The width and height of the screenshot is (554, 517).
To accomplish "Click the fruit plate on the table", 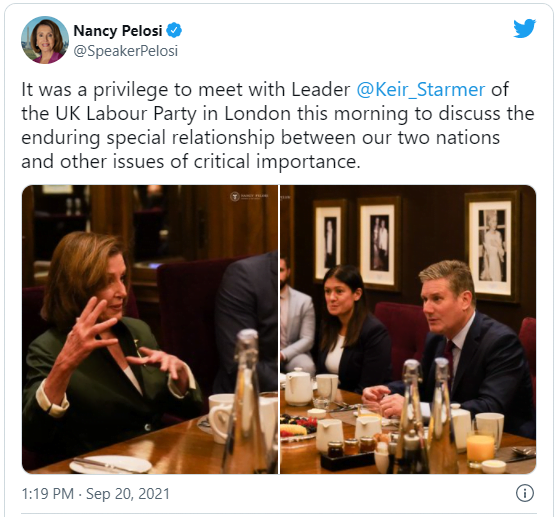I will 299,428.
